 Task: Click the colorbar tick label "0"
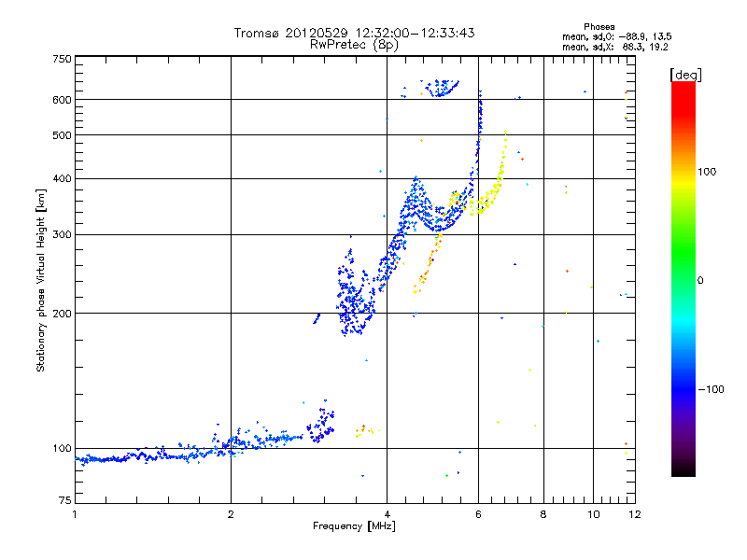coord(700,281)
